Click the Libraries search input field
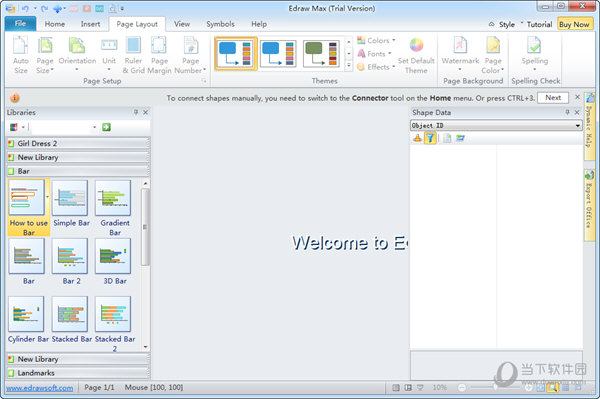The height and width of the screenshot is (399, 600). coord(62,127)
